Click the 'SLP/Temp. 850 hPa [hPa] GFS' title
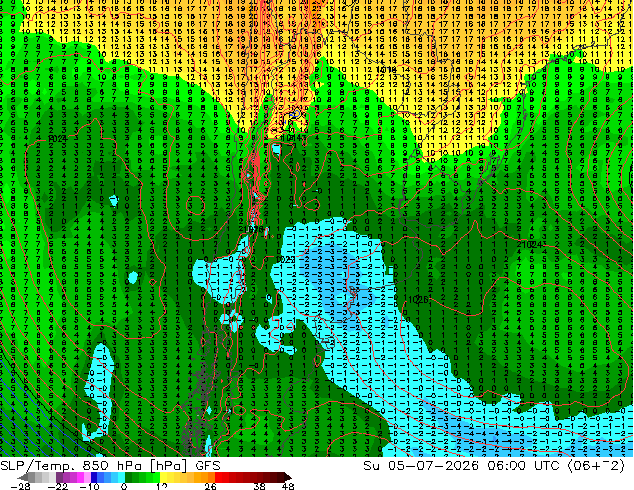Image resolution: width=634 pixels, height=490 pixels. [110, 466]
